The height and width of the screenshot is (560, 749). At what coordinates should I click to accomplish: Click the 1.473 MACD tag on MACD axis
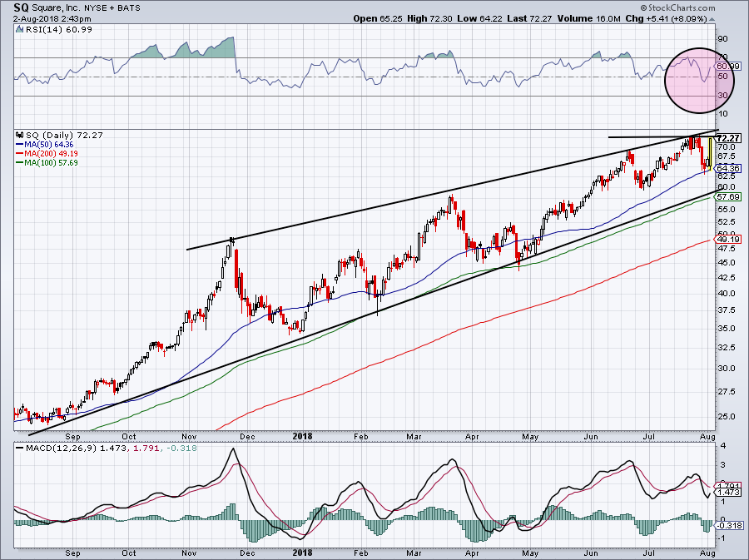[x=729, y=492]
